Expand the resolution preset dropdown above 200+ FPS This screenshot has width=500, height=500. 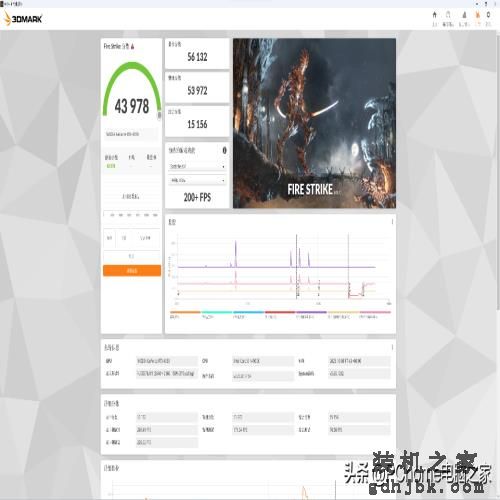pyautogui.click(x=197, y=180)
